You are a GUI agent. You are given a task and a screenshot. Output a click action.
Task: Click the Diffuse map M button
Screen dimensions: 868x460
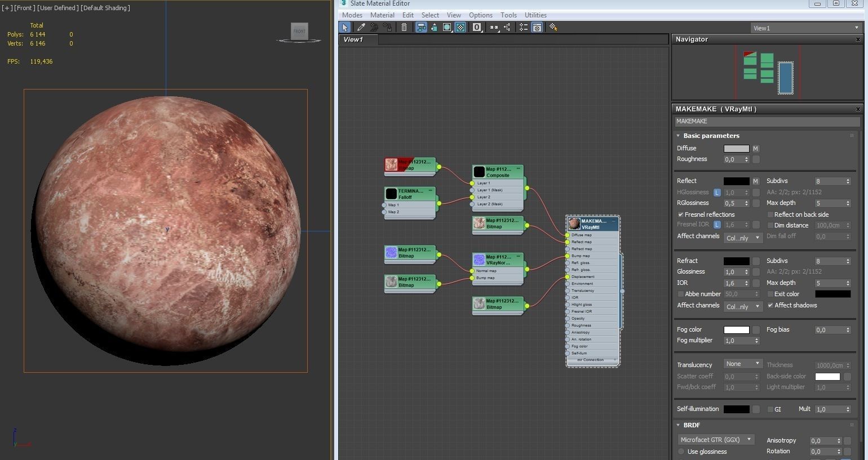pyautogui.click(x=756, y=149)
